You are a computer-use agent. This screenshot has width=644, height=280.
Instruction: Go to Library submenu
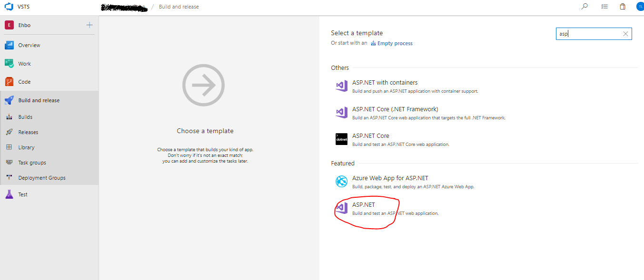tap(26, 147)
